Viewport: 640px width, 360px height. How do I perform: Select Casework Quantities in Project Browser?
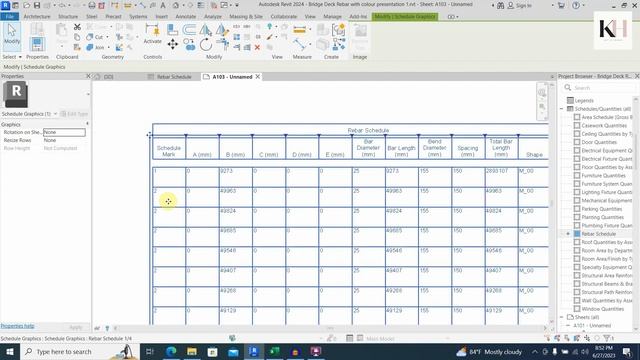pyautogui.click(x=604, y=125)
